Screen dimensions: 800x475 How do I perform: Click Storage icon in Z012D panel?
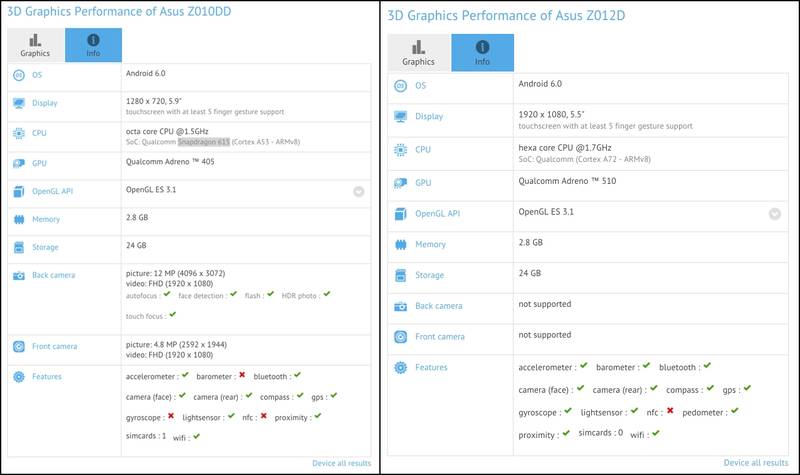tap(401, 275)
